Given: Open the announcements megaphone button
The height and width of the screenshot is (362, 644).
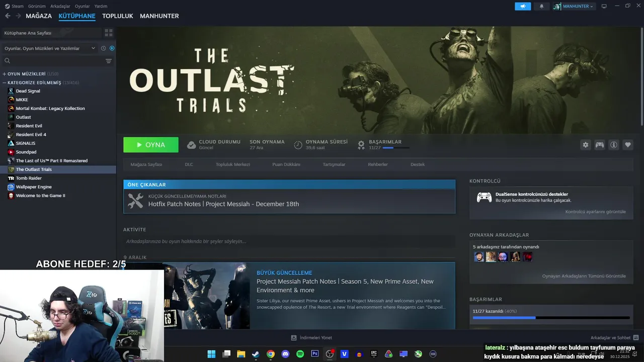Looking at the screenshot, I should pyautogui.click(x=523, y=6).
